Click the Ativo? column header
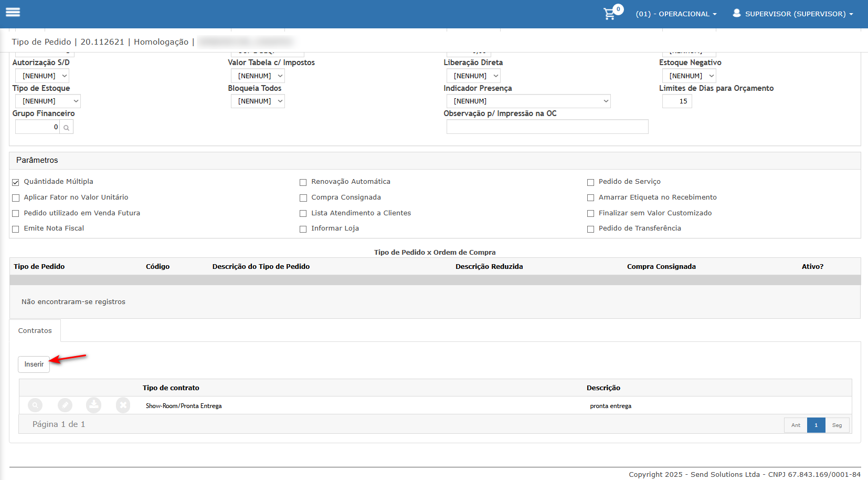The width and height of the screenshot is (868, 480). [x=812, y=267]
